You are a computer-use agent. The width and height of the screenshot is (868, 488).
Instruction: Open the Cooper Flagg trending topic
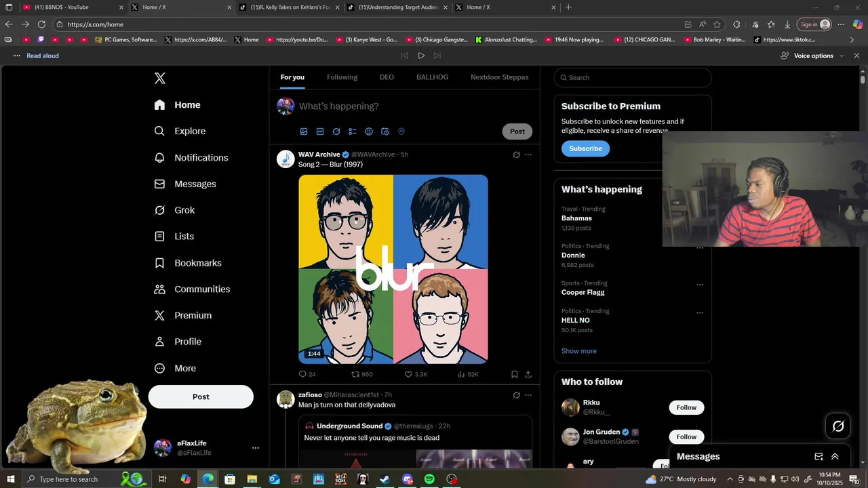point(583,292)
